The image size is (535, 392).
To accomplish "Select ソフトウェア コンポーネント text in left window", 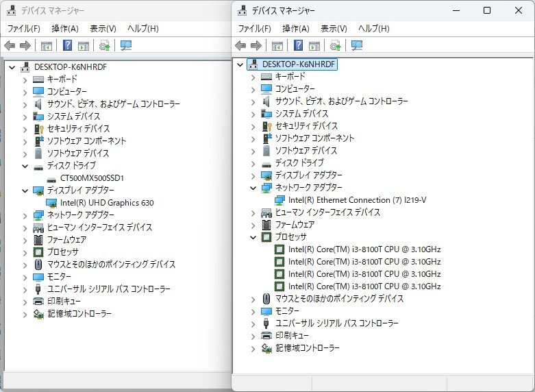I will click(87, 141).
